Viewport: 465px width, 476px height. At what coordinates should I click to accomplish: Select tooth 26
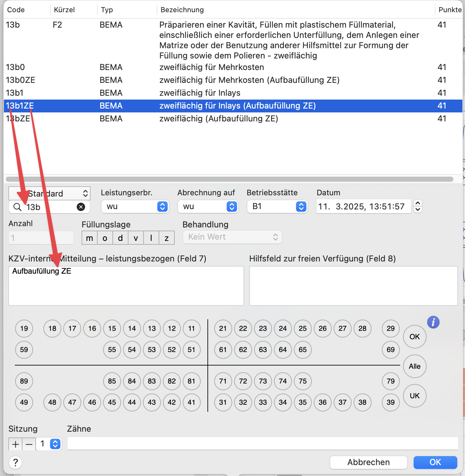[x=323, y=328]
